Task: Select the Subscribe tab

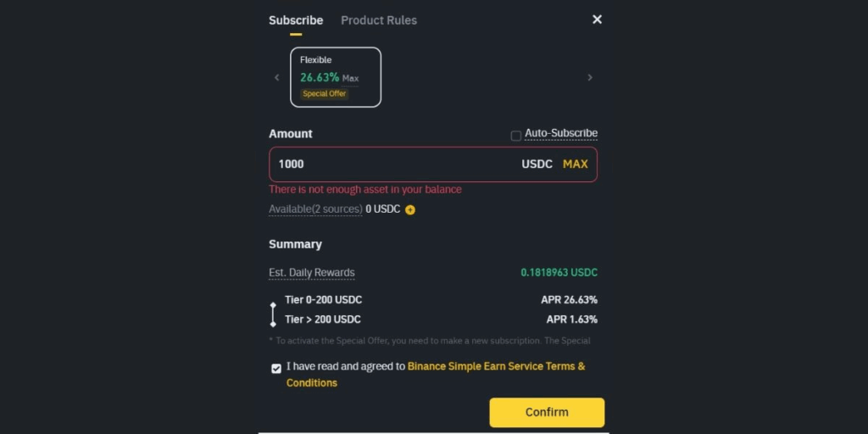Action: 296,20
